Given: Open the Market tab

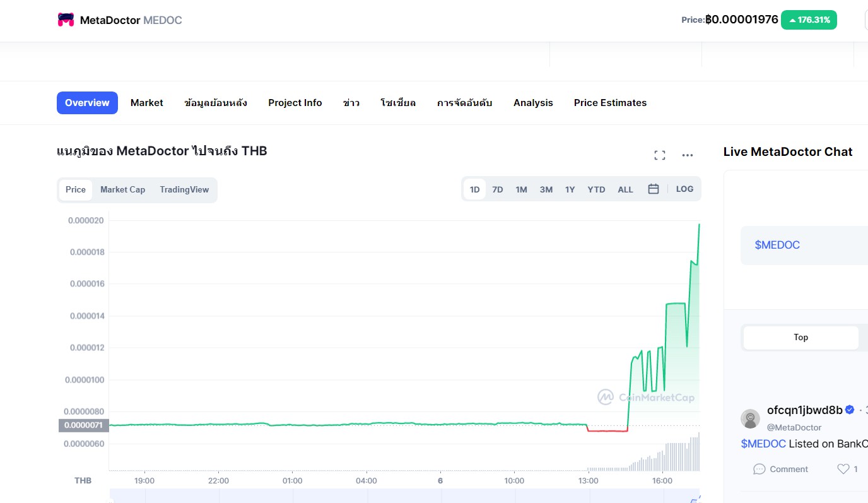Looking at the screenshot, I should click(147, 103).
